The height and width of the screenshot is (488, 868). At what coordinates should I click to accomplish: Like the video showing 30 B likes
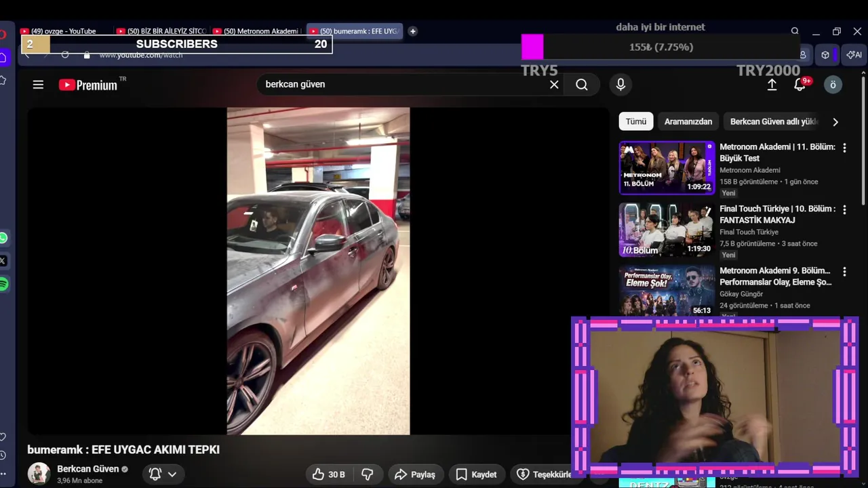pyautogui.click(x=329, y=474)
